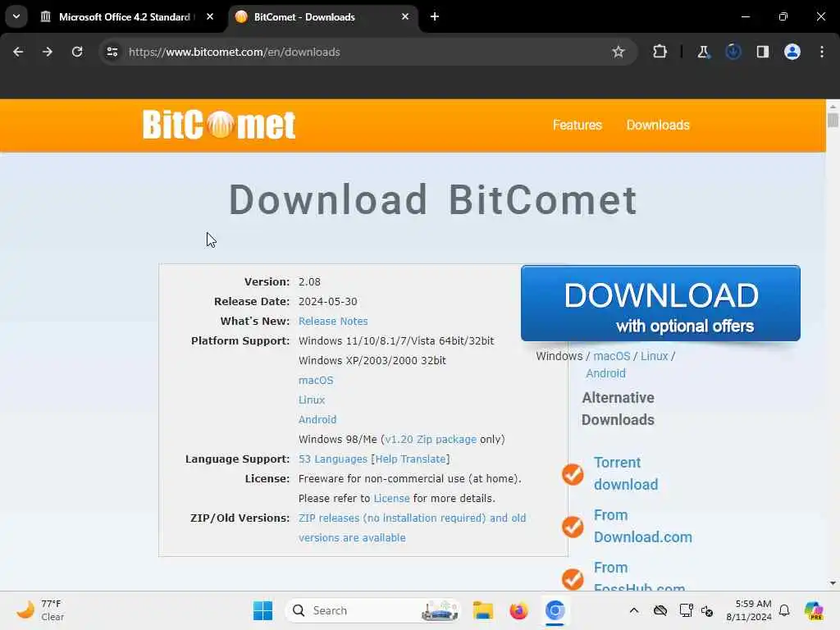Open Chrome Labs flask icon
Viewport: 840px width, 630px height.
pos(703,52)
